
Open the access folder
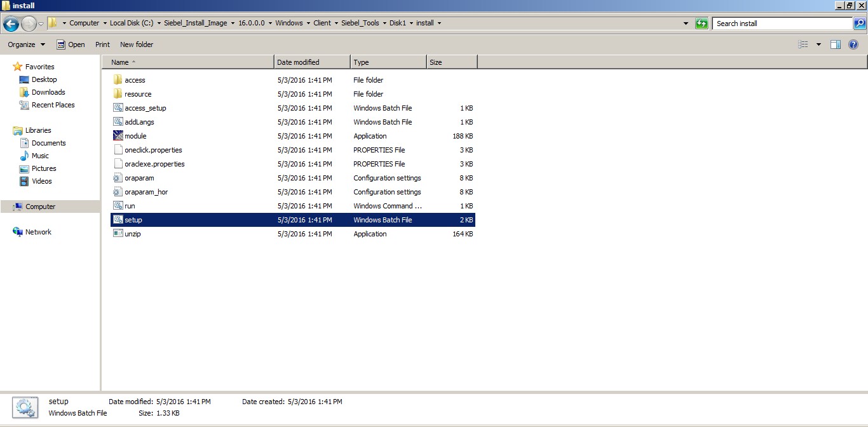(135, 79)
